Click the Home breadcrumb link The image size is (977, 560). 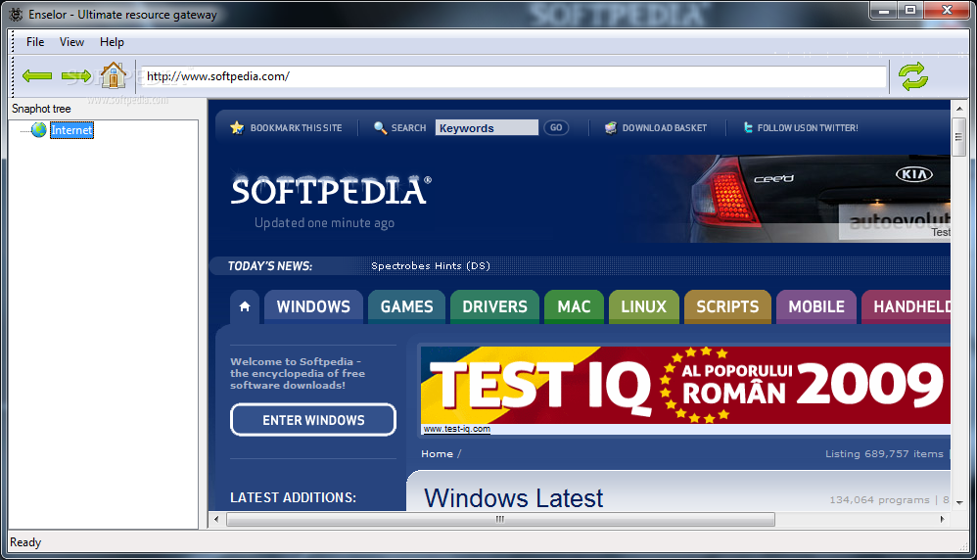coord(437,454)
